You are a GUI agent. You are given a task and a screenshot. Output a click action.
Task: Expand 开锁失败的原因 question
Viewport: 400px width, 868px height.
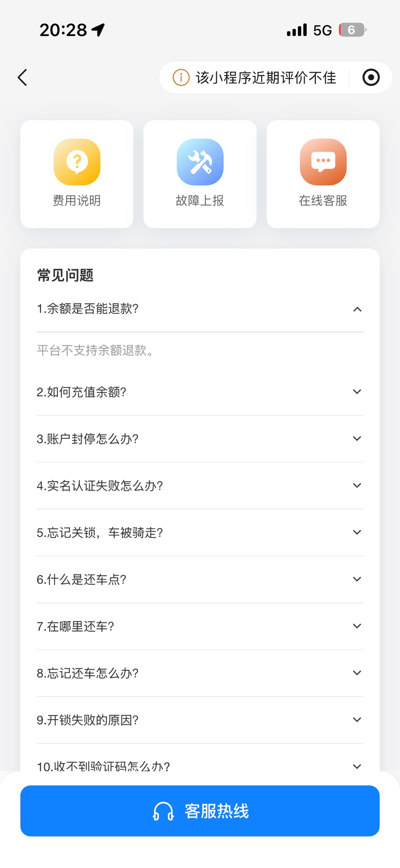click(357, 720)
